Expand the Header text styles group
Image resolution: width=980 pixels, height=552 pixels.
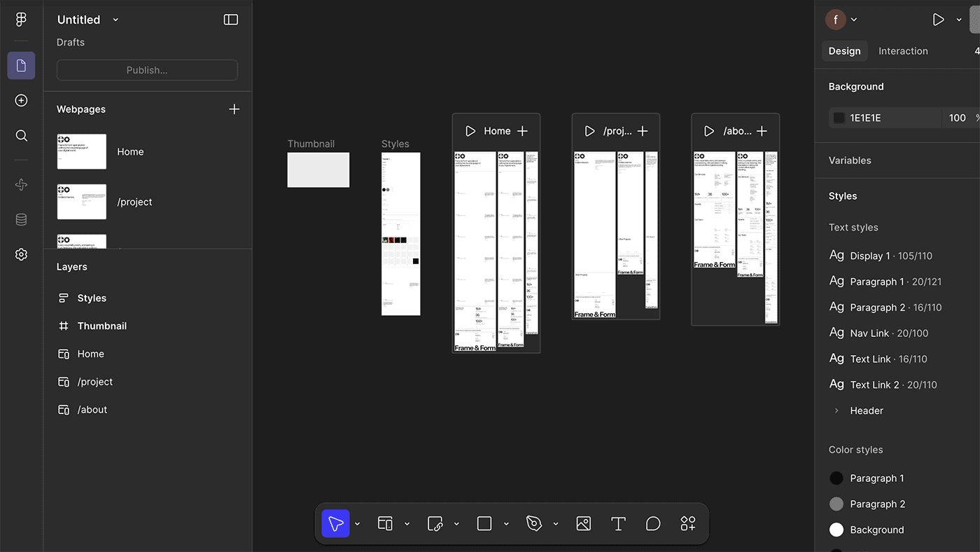pyautogui.click(x=836, y=410)
